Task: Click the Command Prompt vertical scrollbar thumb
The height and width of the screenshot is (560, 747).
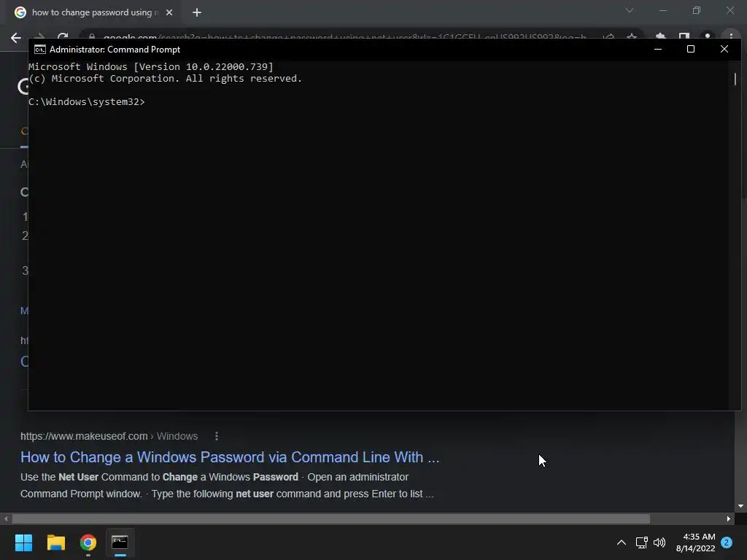Action: click(735, 79)
